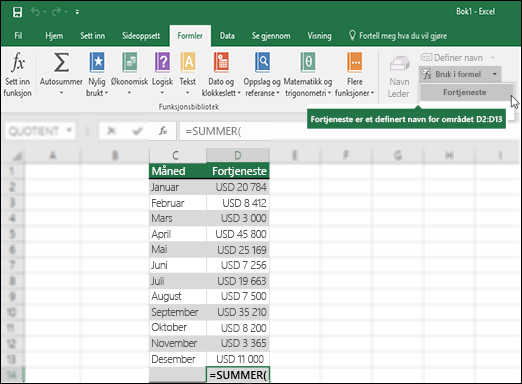This screenshot has height=384, width=522.
Task: Select the Formler tab
Action: [x=190, y=36]
